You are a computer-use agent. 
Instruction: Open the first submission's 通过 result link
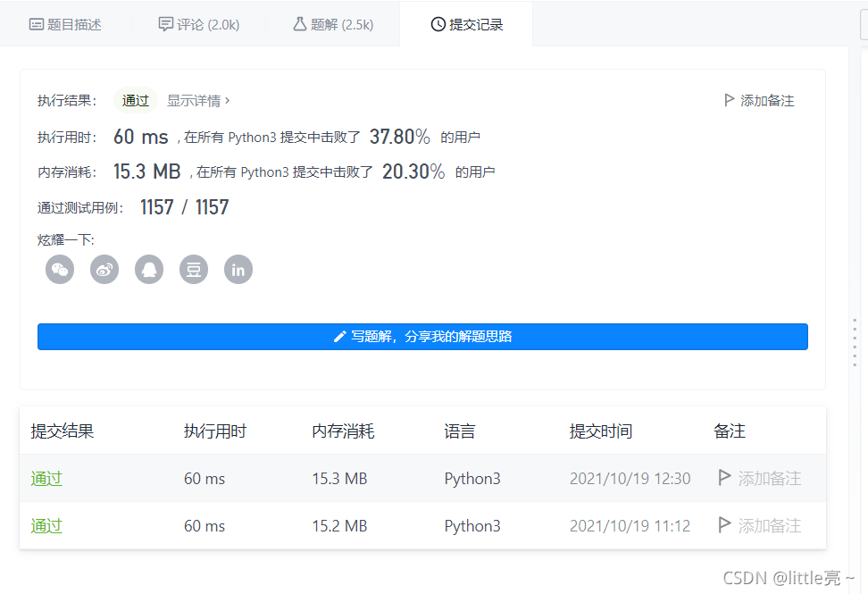coord(46,478)
